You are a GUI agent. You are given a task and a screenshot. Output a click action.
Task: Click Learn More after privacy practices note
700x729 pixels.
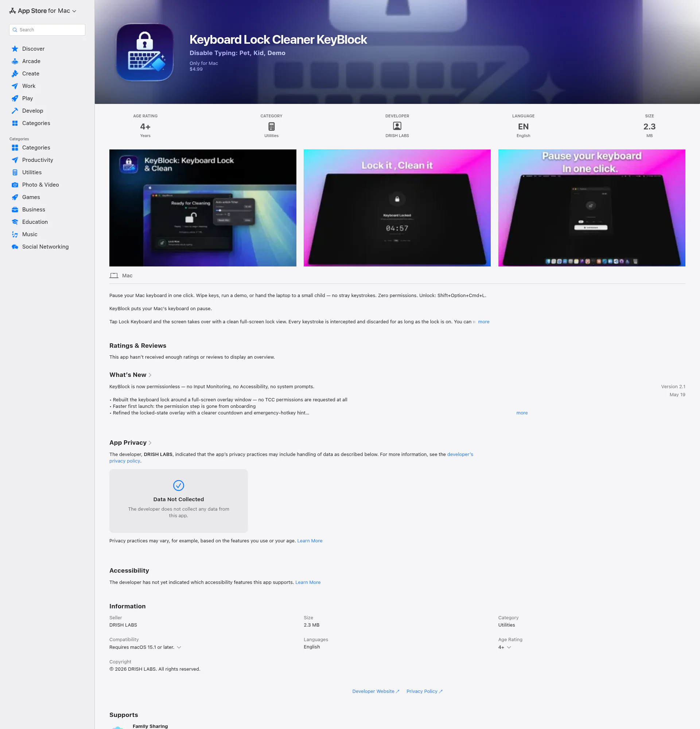[310, 541]
